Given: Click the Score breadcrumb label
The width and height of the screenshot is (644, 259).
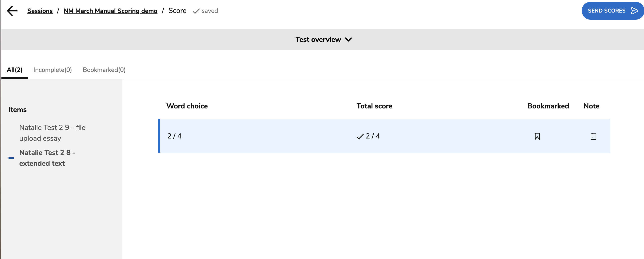Looking at the screenshot, I should [x=177, y=11].
